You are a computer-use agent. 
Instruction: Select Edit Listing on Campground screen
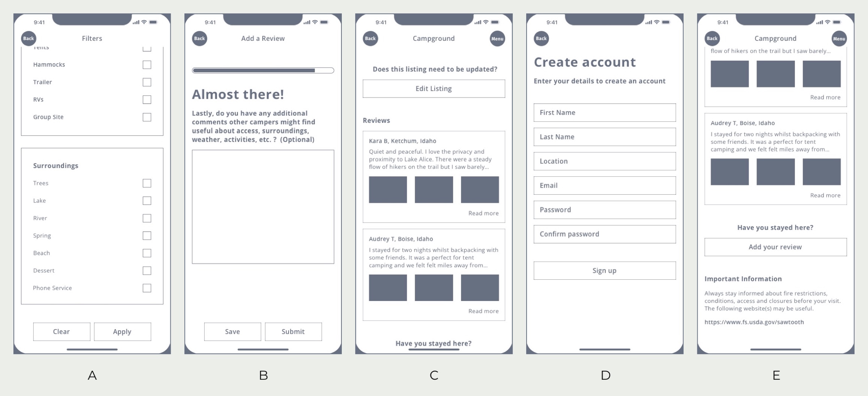click(433, 89)
